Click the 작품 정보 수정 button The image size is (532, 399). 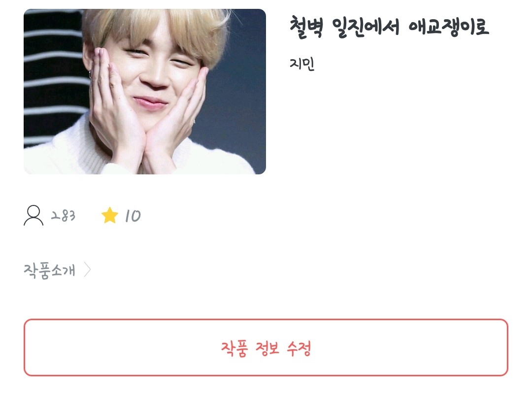(266, 347)
